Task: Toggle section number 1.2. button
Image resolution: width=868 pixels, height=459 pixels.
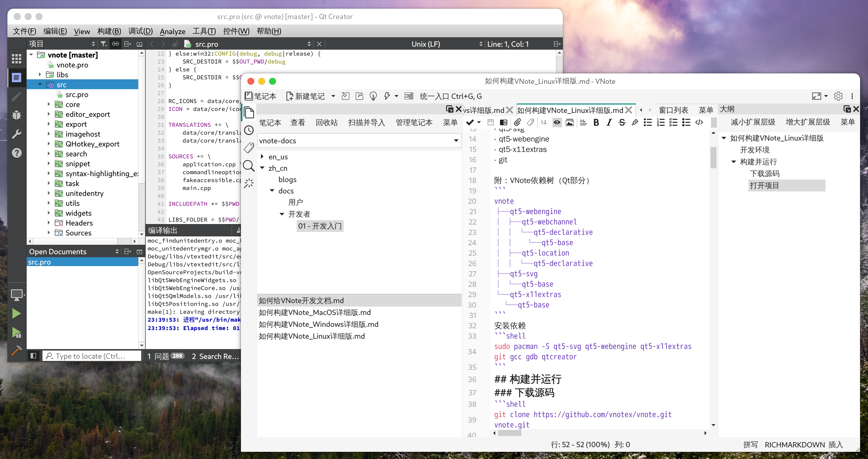Action: [x=544, y=123]
